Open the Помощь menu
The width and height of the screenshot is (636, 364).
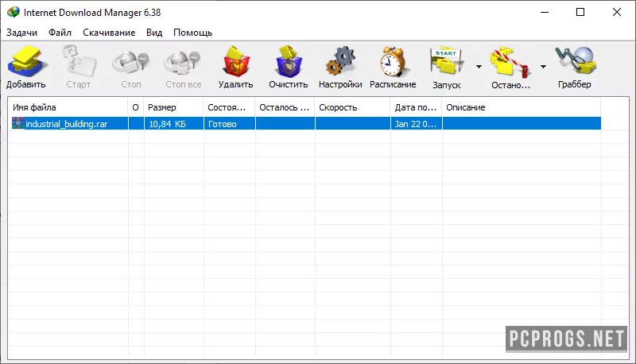click(192, 33)
